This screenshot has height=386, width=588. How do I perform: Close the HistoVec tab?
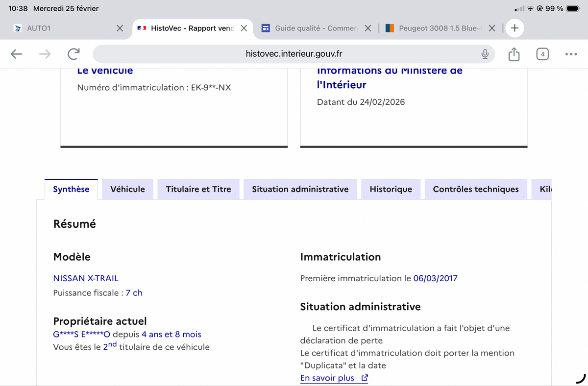pyautogui.click(x=244, y=28)
